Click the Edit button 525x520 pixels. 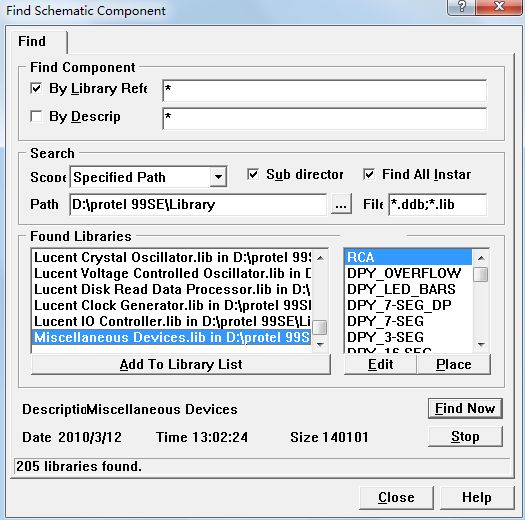pyautogui.click(x=380, y=364)
